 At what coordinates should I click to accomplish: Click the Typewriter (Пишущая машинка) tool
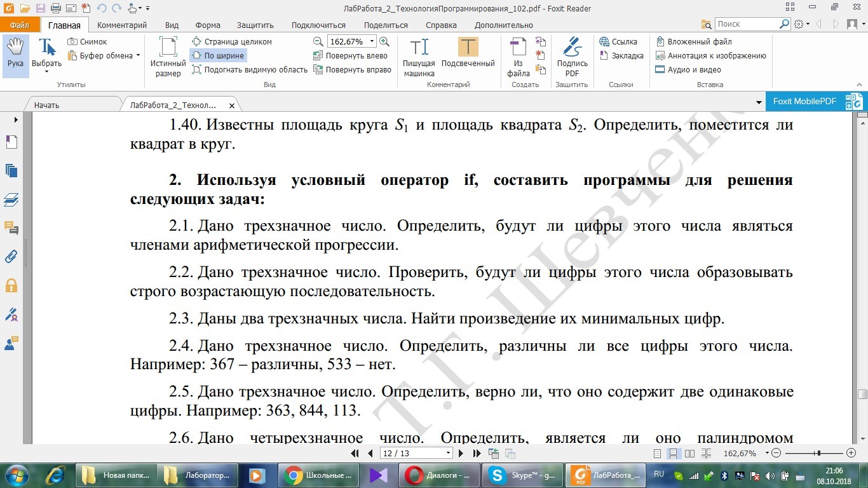click(419, 57)
